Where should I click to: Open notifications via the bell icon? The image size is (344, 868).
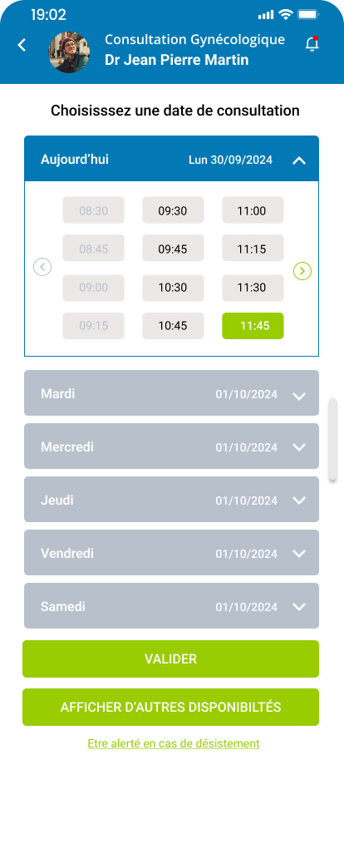[x=312, y=44]
